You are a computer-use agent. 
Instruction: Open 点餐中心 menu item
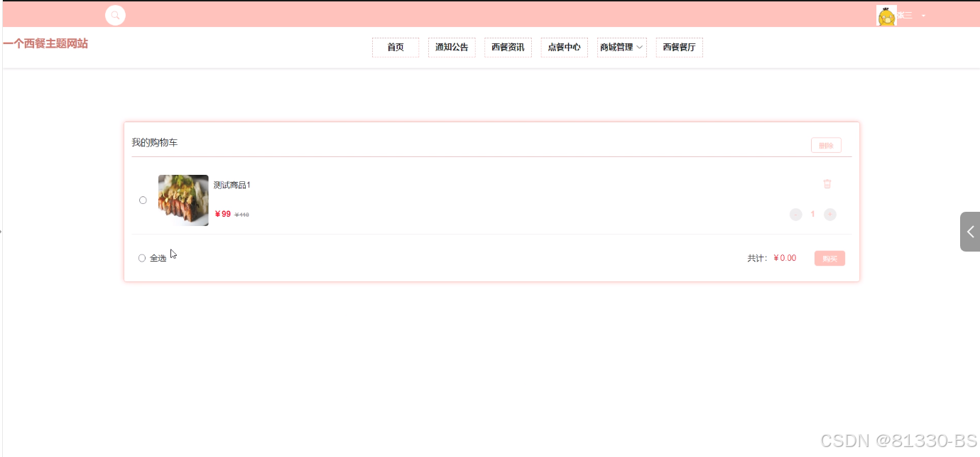tap(564, 48)
